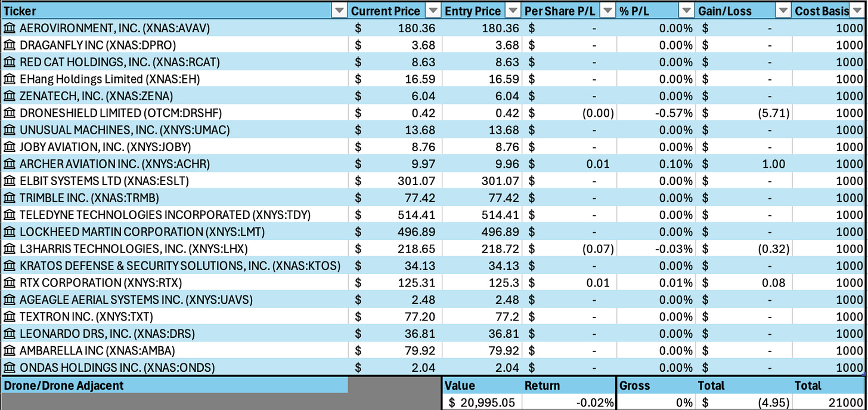Click the stock icon beside ZENATECH, INC.
868x410 pixels.
click(x=9, y=96)
